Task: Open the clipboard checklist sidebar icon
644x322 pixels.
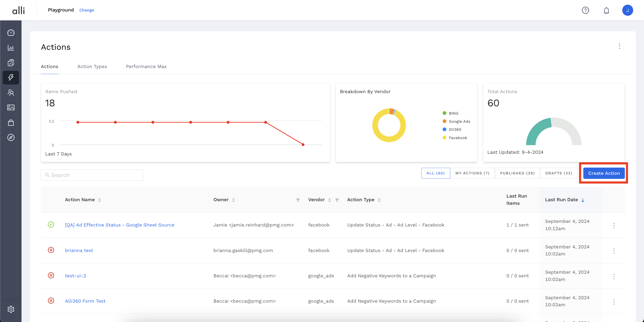Action: tap(11, 63)
